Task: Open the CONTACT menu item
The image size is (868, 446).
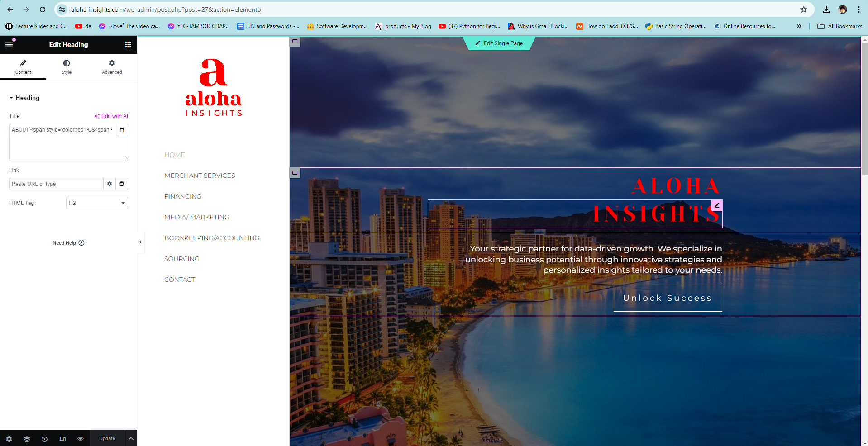Action: click(x=180, y=280)
